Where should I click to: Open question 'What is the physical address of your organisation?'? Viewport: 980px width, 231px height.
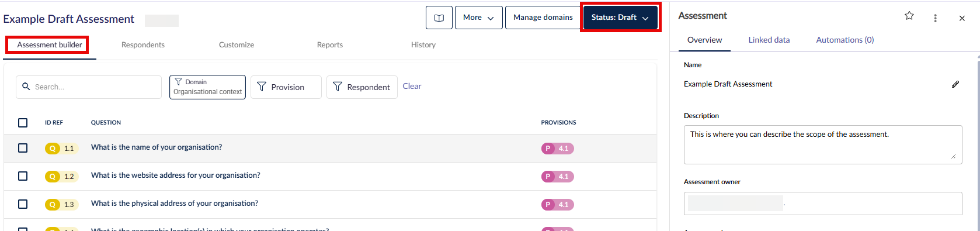175,204
